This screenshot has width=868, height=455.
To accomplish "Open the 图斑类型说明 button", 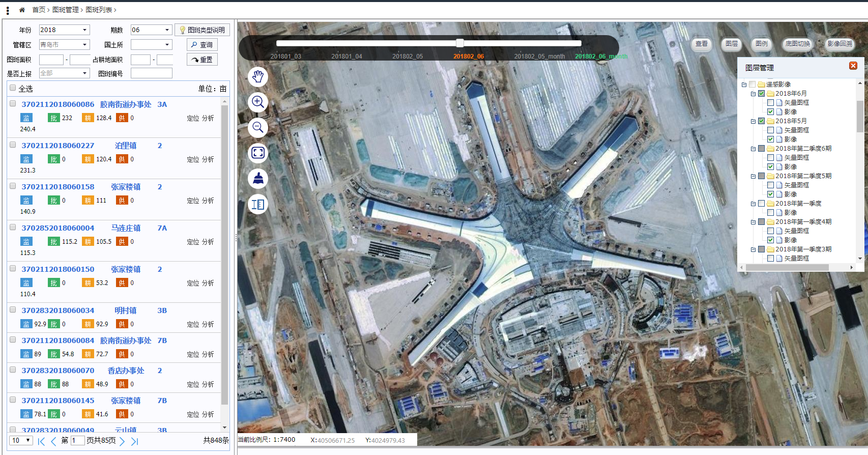I will [202, 30].
